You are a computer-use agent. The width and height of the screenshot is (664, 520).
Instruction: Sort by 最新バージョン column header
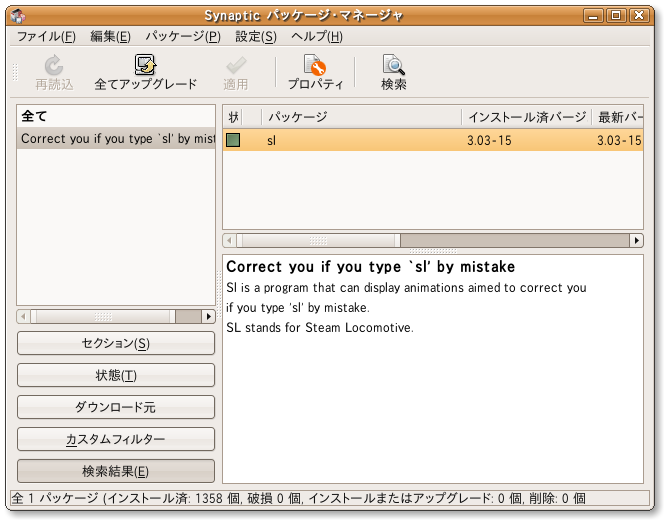[617, 116]
